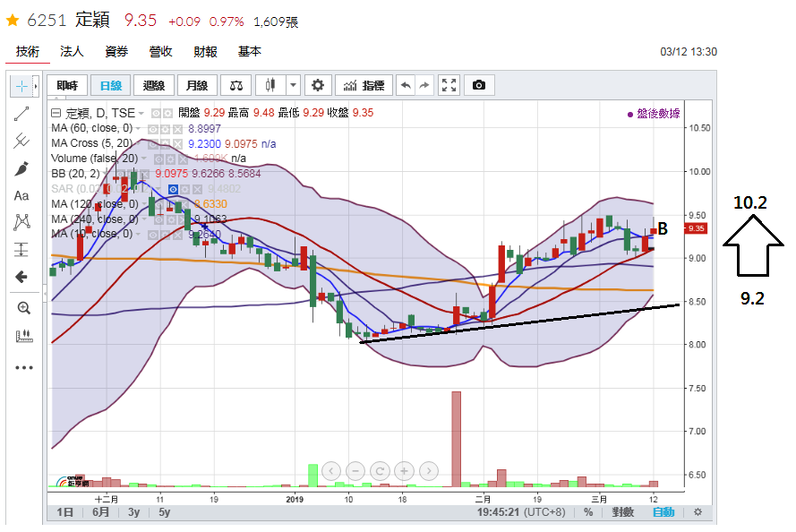
Task: Select the measure ruler tool
Action: tap(24, 336)
